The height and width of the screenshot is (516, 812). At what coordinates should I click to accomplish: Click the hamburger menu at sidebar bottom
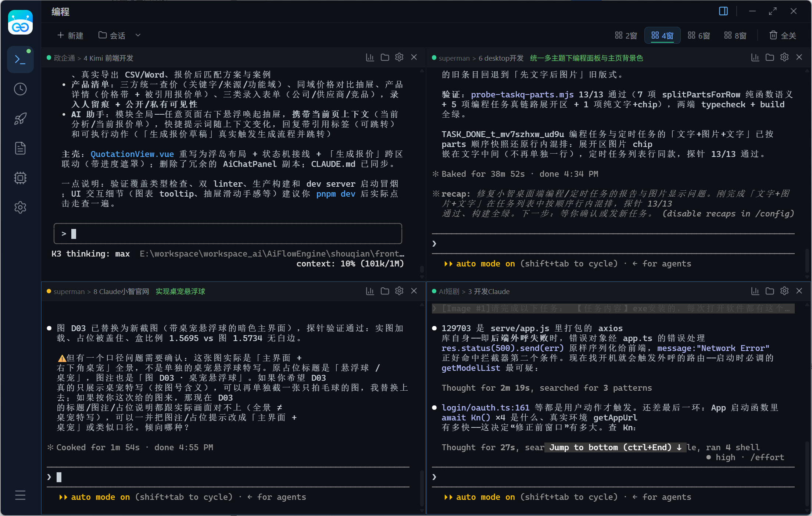point(20,495)
